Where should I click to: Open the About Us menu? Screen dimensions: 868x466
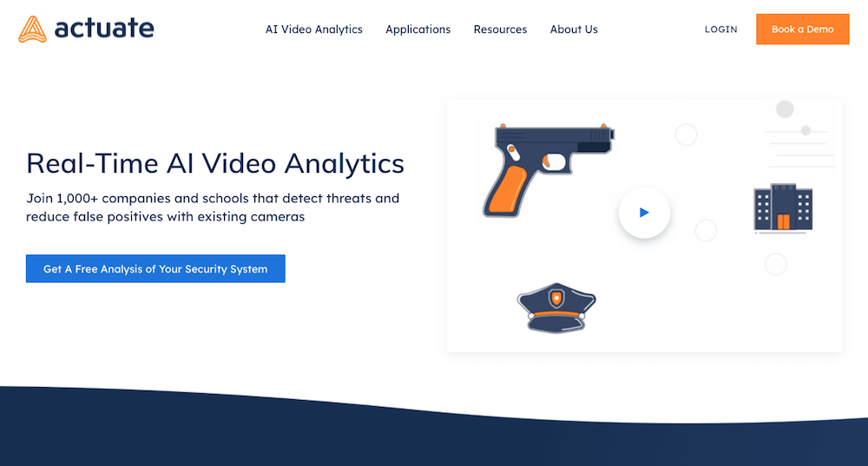[574, 30]
